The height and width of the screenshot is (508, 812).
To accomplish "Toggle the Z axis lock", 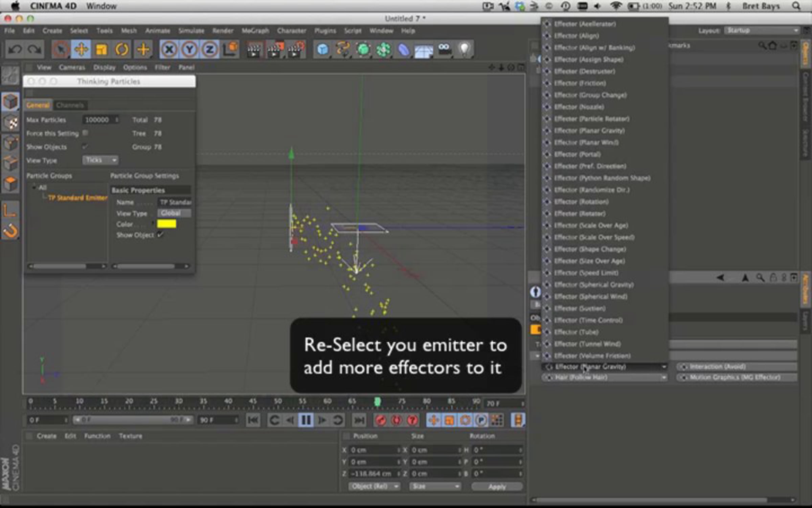I will click(210, 49).
